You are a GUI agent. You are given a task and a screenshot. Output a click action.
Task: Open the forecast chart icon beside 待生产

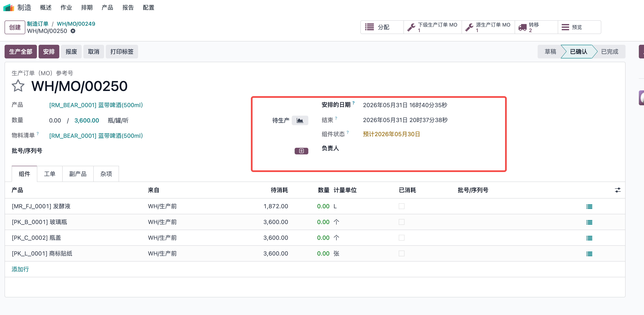pos(300,120)
